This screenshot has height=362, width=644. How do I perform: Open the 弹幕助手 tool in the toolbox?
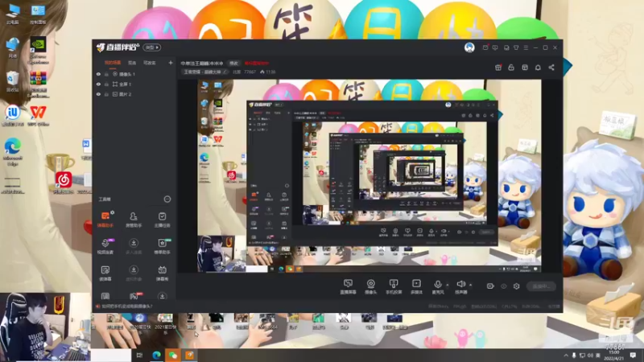tap(105, 220)
